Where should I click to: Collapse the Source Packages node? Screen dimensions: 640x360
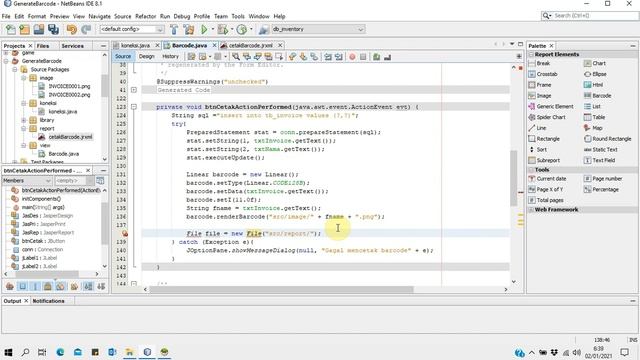pos(15,69)
